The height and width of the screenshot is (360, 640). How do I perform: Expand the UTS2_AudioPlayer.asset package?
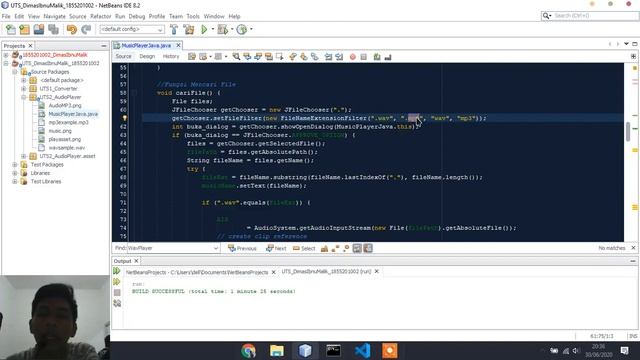tap(24, 156)
